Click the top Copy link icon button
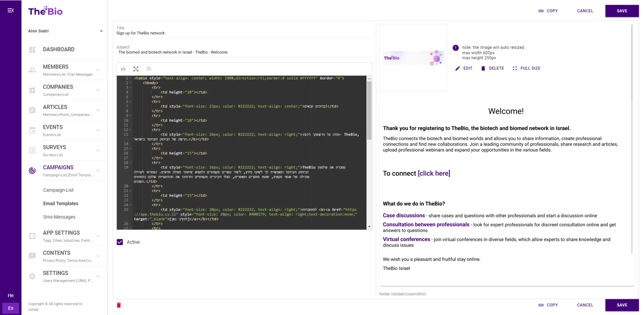644x315 pixels. pyautogui.click(x=548, y=11)
